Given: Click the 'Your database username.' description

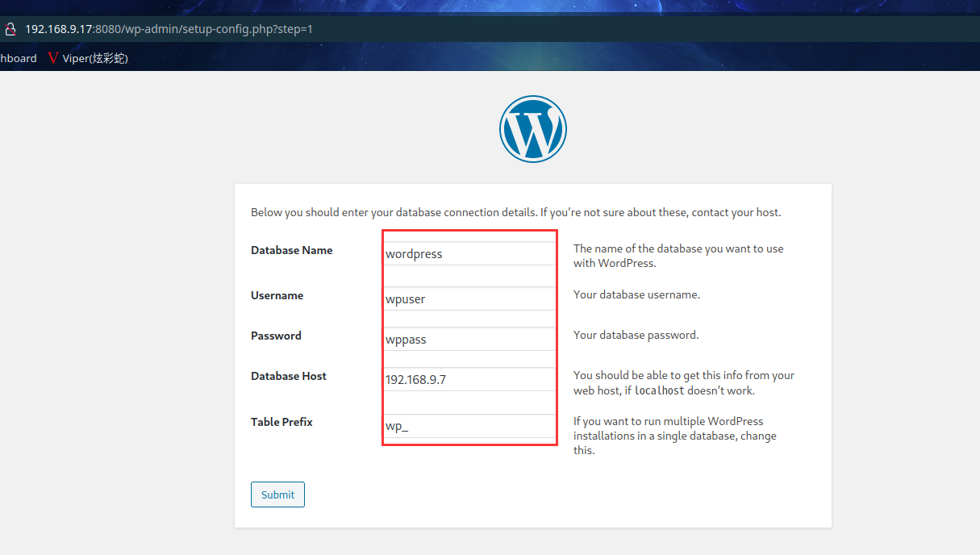Looking at the screenshot, I should coord(636,294).
